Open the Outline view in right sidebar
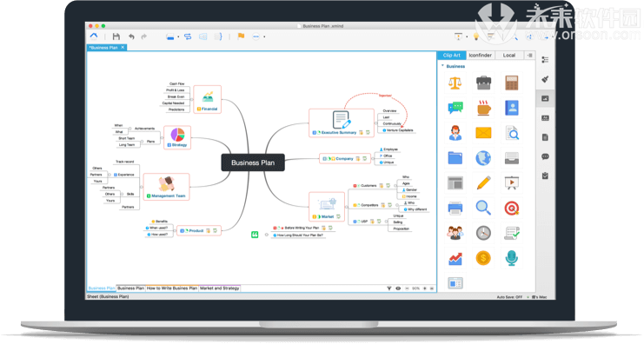This screenshot has height=344, width=644. [x=545, y=60]
